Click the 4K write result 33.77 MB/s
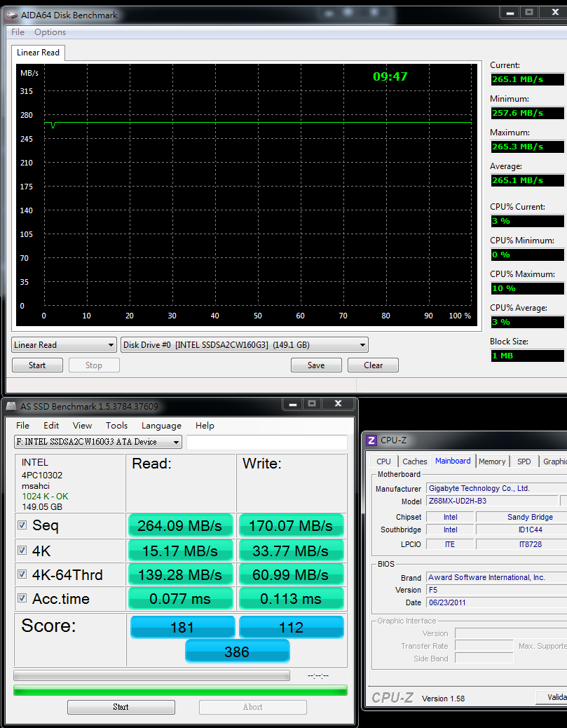 click(x=291, y=551)
